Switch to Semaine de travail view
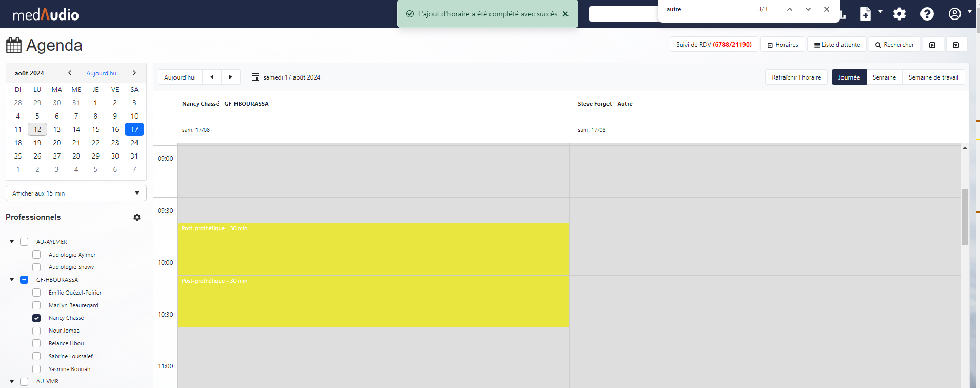 933,77
